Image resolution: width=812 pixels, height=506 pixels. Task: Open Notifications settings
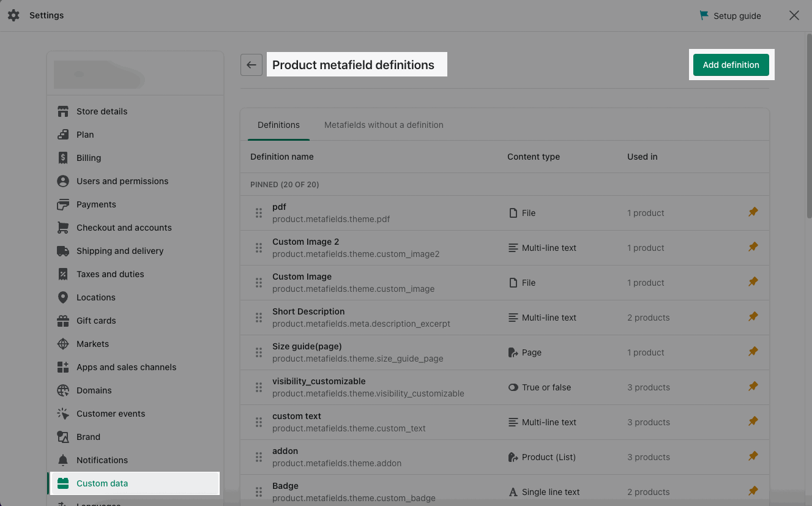135,460
